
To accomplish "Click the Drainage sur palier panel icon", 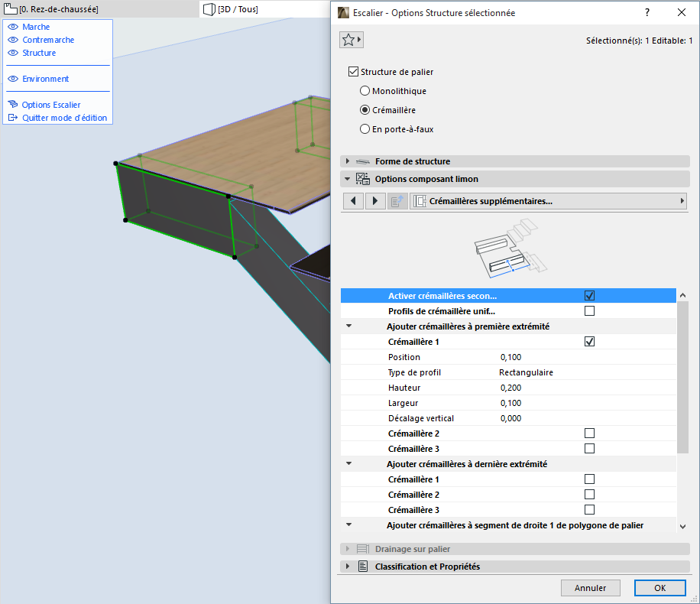I will click(x=362, y=549).
